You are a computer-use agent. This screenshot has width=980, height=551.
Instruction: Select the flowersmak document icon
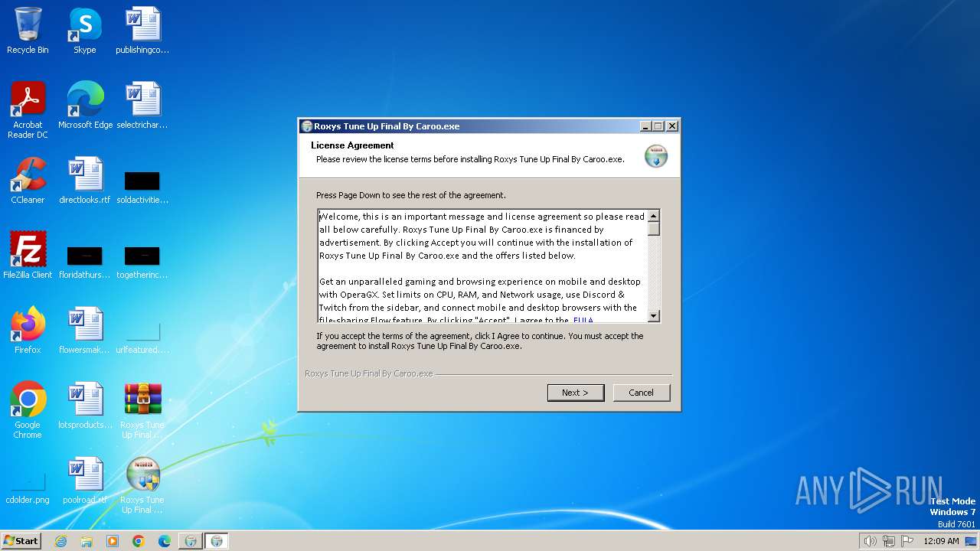pos(85,331)
